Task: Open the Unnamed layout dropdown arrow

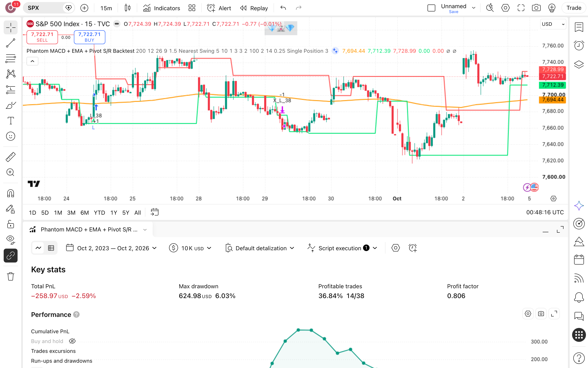Action: [473, 8]
